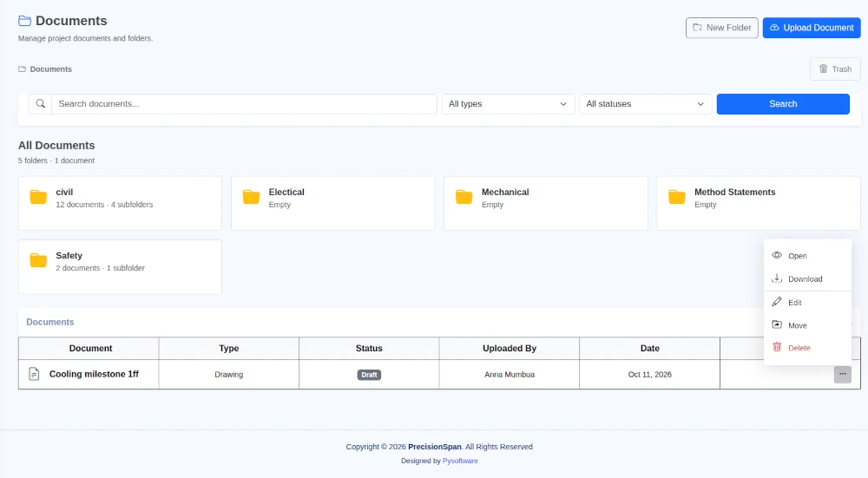Click the Type column header

point(228,349)
